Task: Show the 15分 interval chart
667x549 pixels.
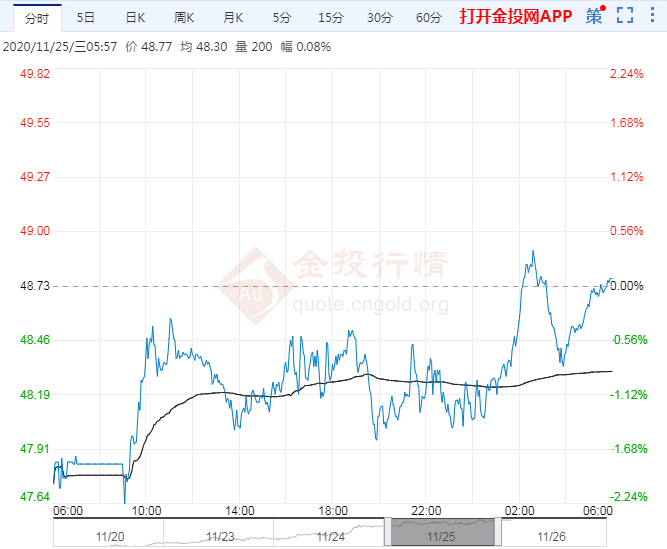Action: [331, 17]
